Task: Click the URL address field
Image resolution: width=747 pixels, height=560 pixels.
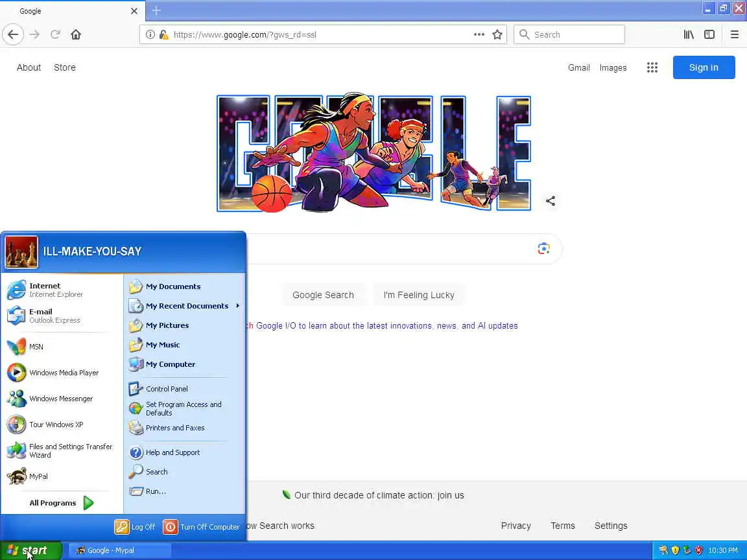Action: coord(322,34)
